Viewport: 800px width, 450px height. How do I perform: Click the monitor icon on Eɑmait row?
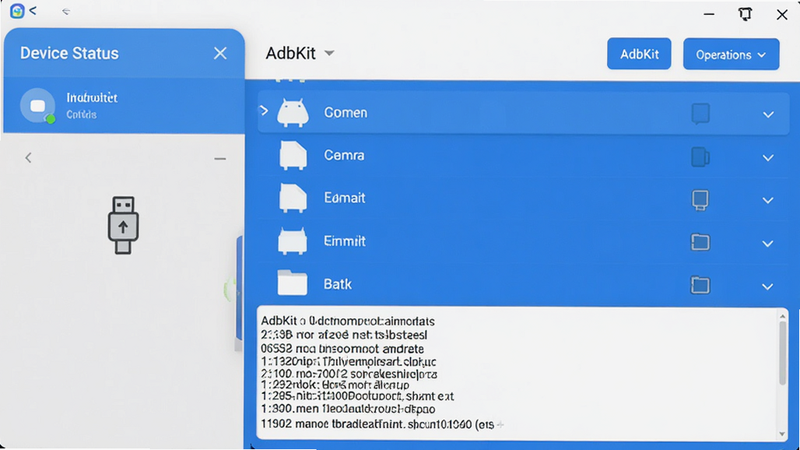point(700,200)
